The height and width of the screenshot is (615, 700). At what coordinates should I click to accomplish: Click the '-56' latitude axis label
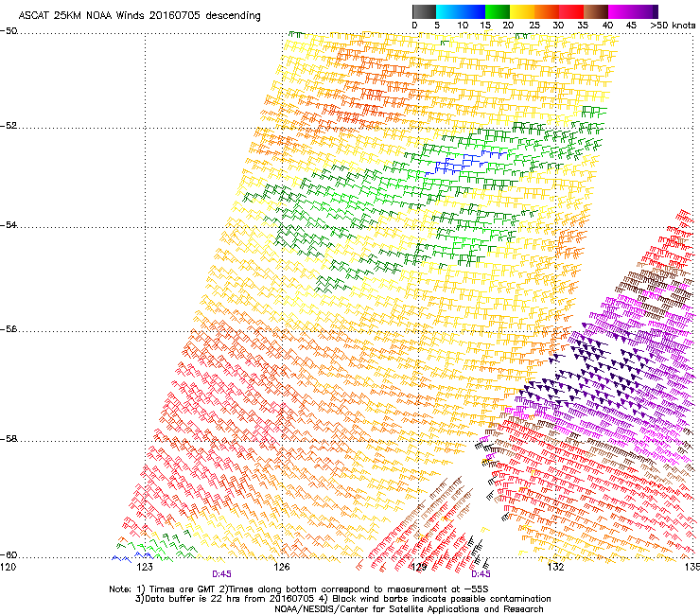tap(9, 329)
